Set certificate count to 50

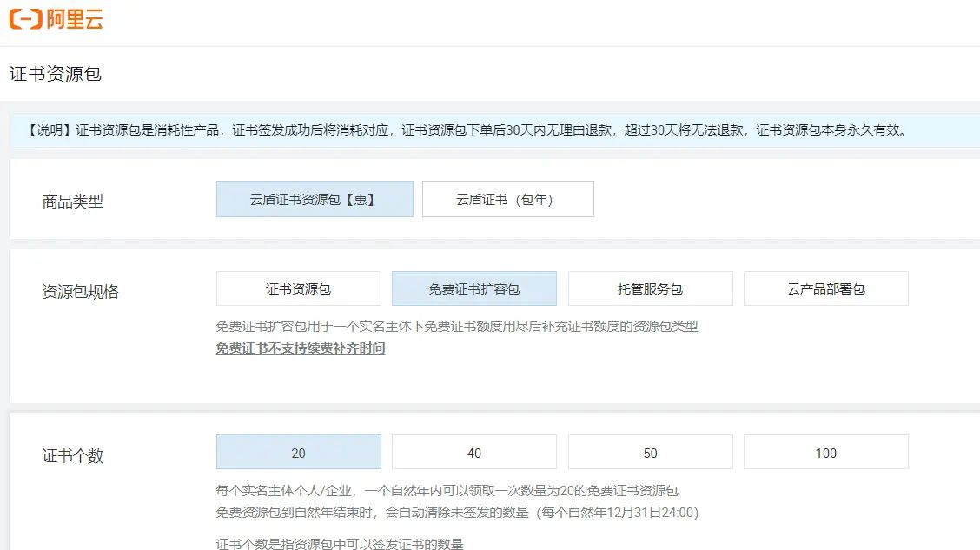[651, 453]
